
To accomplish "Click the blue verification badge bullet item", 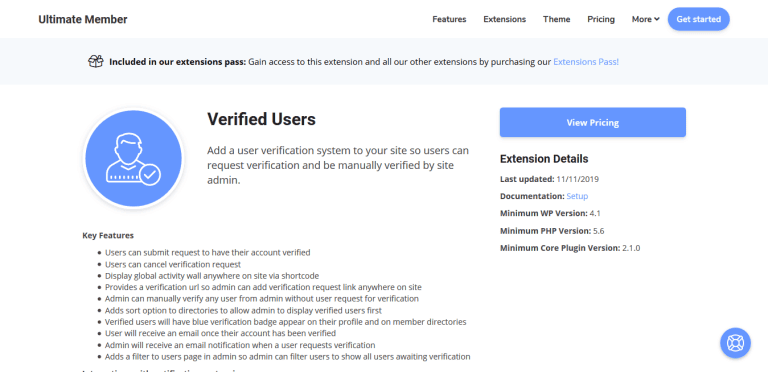I will [286, 322].
